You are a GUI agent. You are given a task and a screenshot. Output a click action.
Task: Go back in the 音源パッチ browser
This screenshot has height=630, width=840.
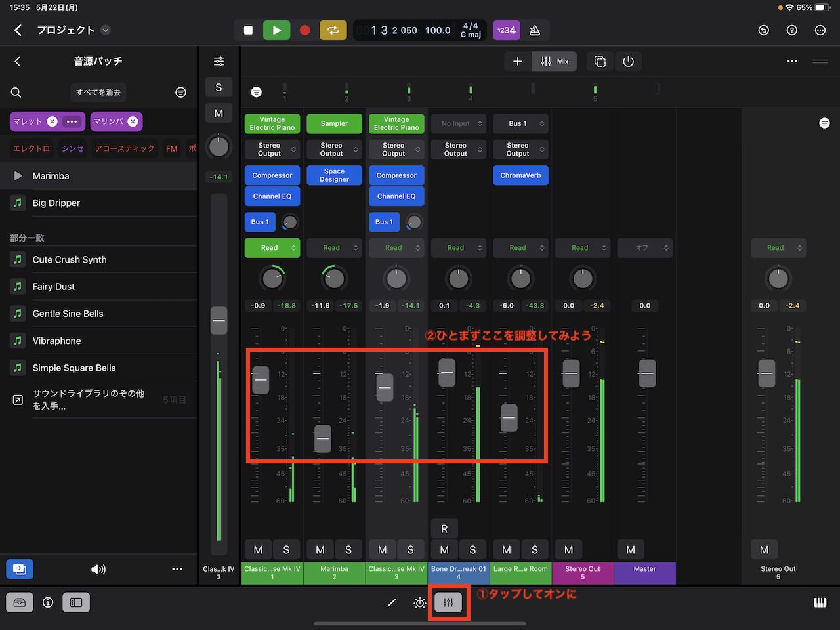click(18, 61)
